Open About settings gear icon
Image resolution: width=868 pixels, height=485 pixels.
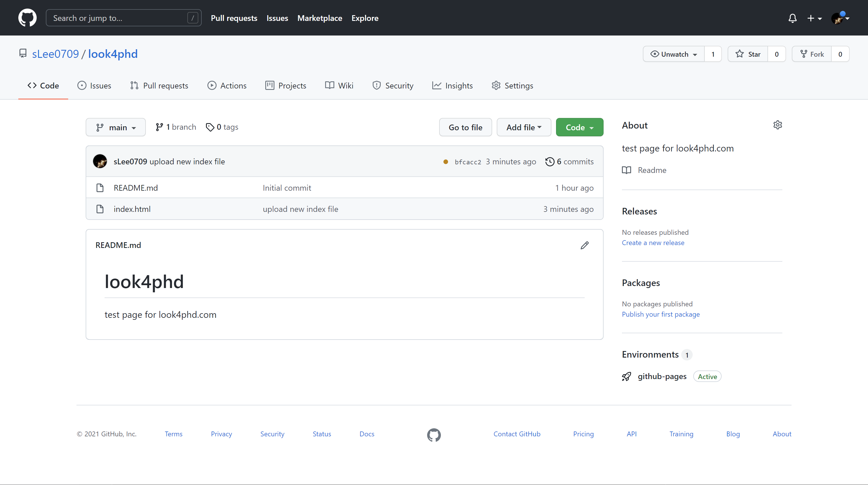(x=777, y=125)
